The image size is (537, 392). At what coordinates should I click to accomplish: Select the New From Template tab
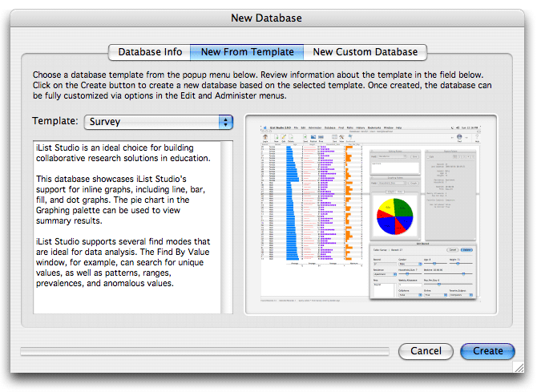coord(247,52)
